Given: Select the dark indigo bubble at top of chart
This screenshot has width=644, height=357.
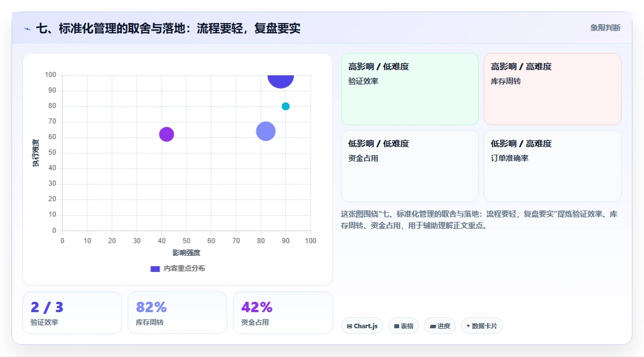Looking at the screenshot, I should click(281, 81).
